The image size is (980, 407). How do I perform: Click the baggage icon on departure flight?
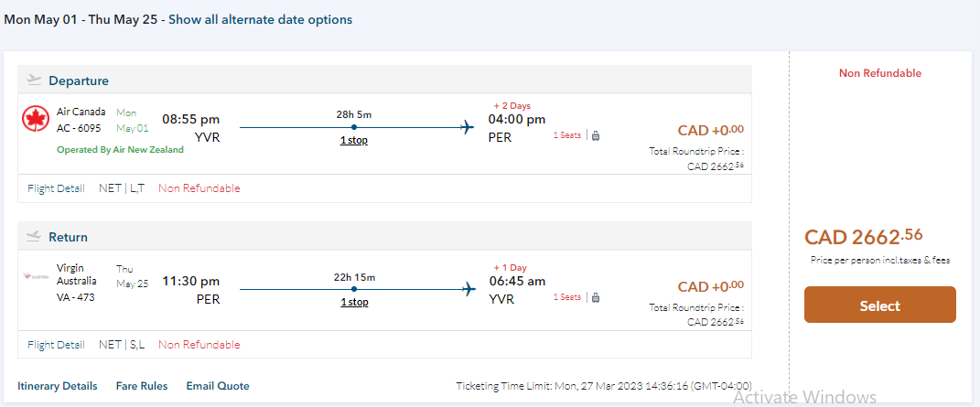point(596,135)
